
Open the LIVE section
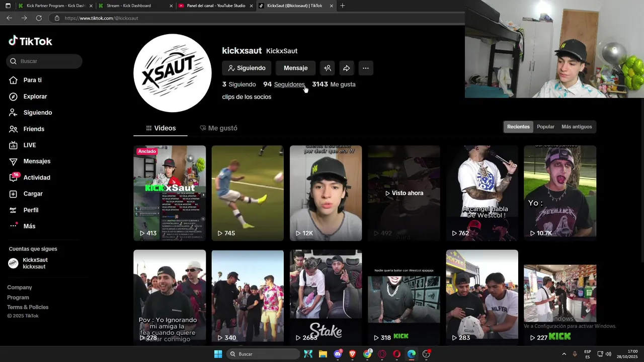coord(29,145)
